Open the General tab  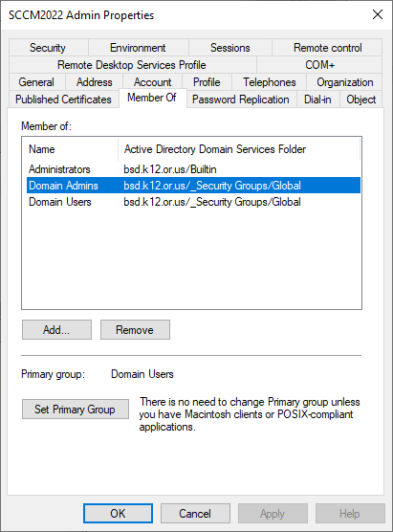pyautogui.click(x=36, y=82)
